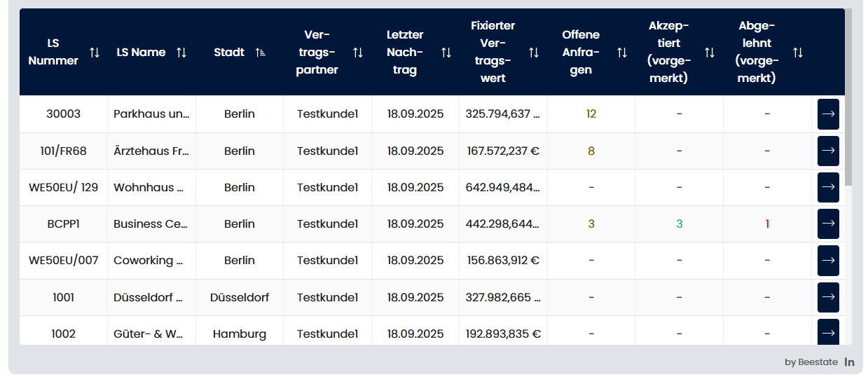The image size is (868, 377).
Task: Sort by Fixierter Vertragswert arrows
Action: (x=534, y=53)
